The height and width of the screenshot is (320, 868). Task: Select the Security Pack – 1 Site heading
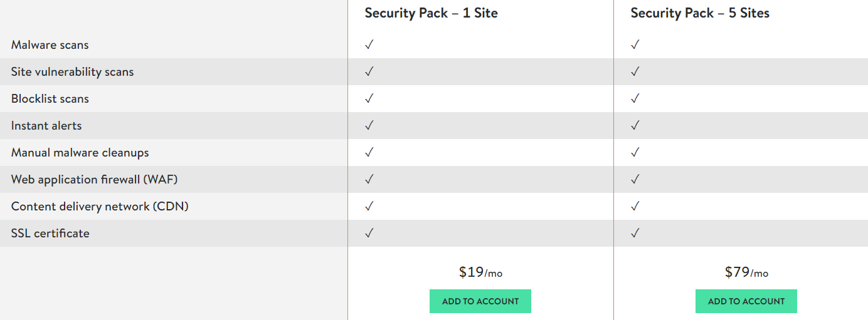(x=431, y=13)
